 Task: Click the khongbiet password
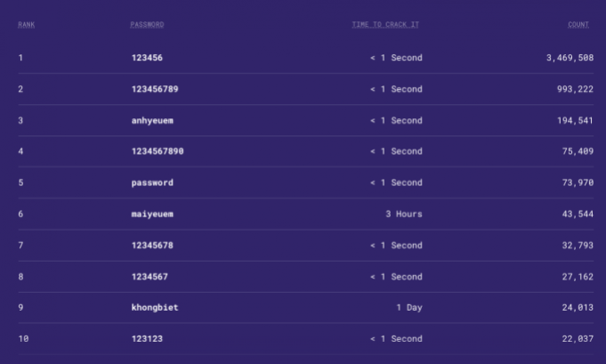pos(155,308)
